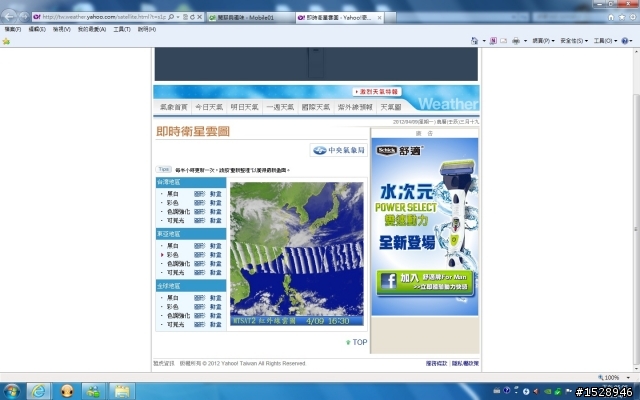
Task: Select the 氣象首頁 navigation tab
Action: [x=173, y=107]
